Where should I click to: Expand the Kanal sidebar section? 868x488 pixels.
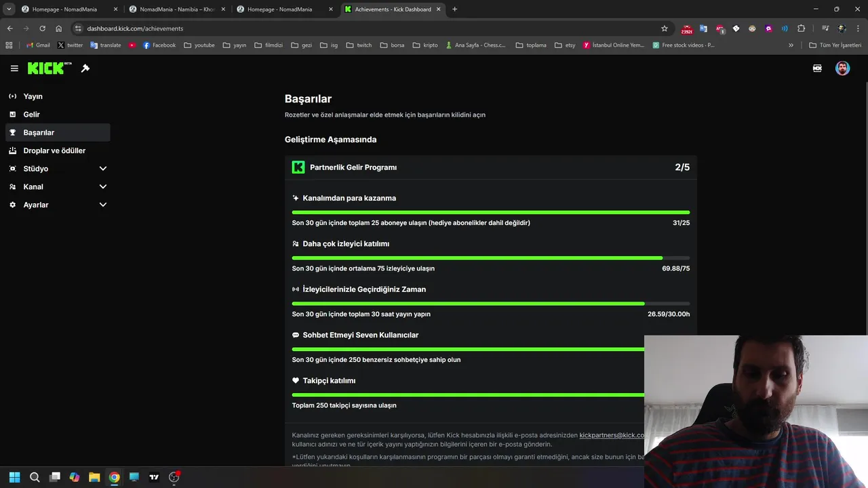pos(103,186)
